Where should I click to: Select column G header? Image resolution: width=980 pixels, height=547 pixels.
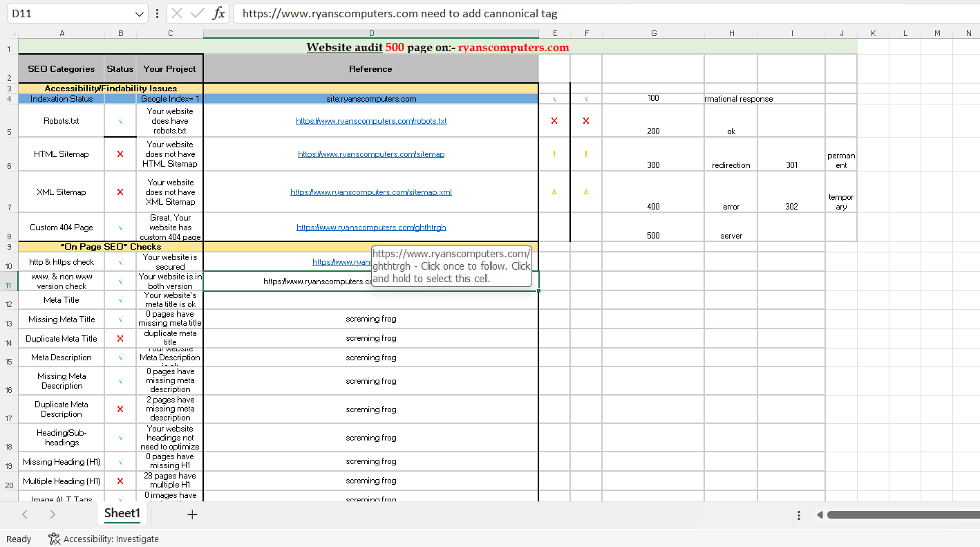653,33
